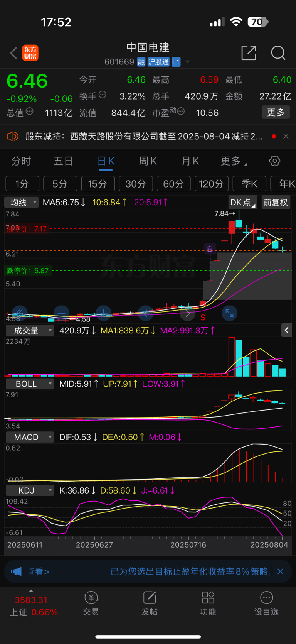Dismiss the strategy banner X
The width and height of the screenshot is (296, 644).
coord(281,571)
